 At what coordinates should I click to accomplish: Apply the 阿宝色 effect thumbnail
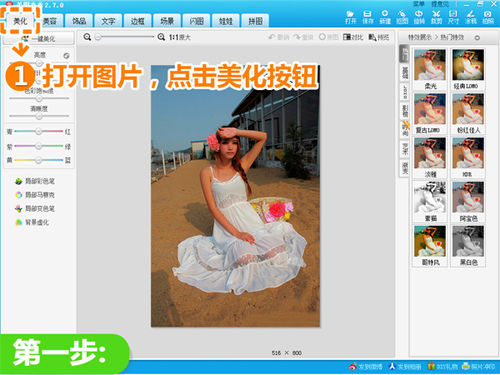468,197
